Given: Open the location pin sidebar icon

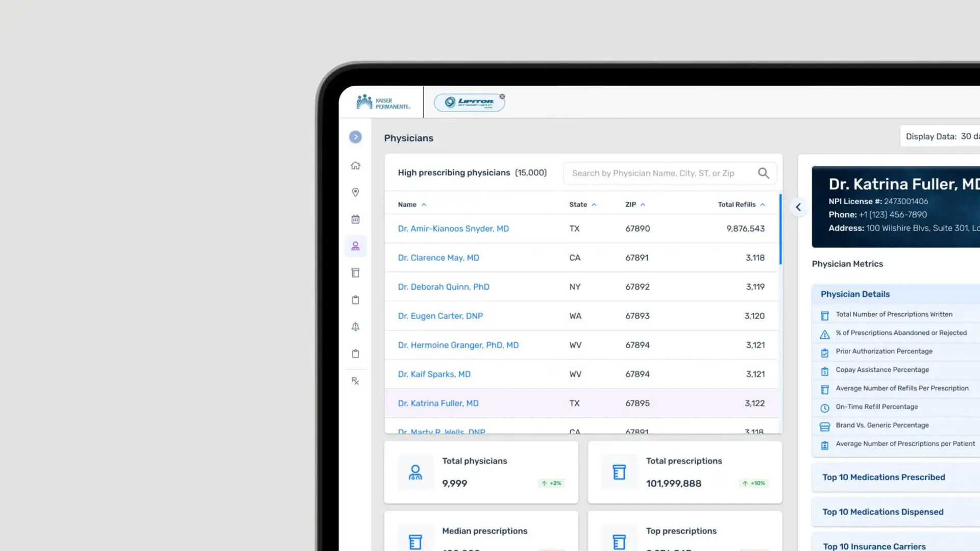Looking at the screenshot, I should pyautogui.click(x=356, y=192).
